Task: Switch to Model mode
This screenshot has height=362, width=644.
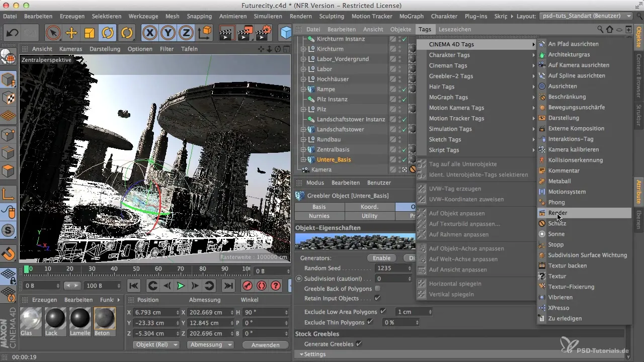Action: (9, 80)
